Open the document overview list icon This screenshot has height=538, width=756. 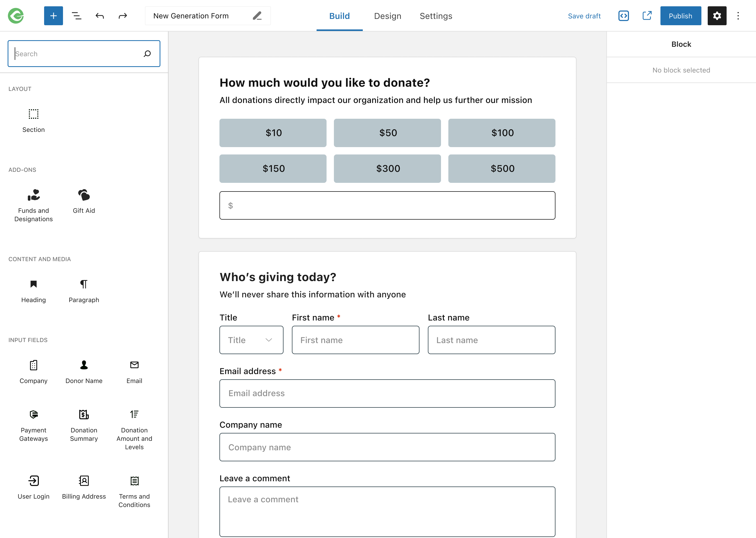(x=76, y=15)
